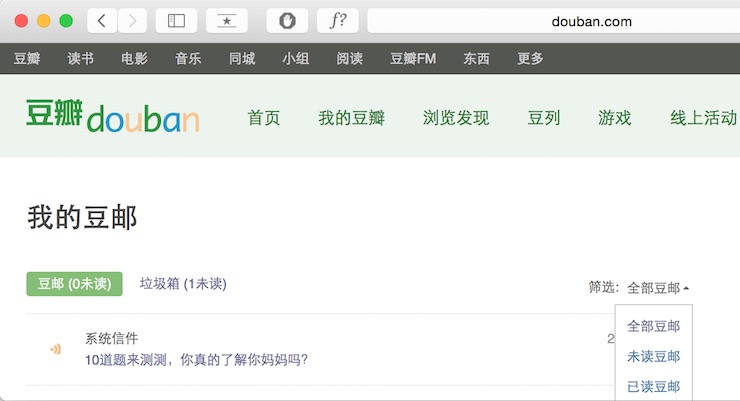Go to 首页
740x401 pixels.
tap(264, 118)
